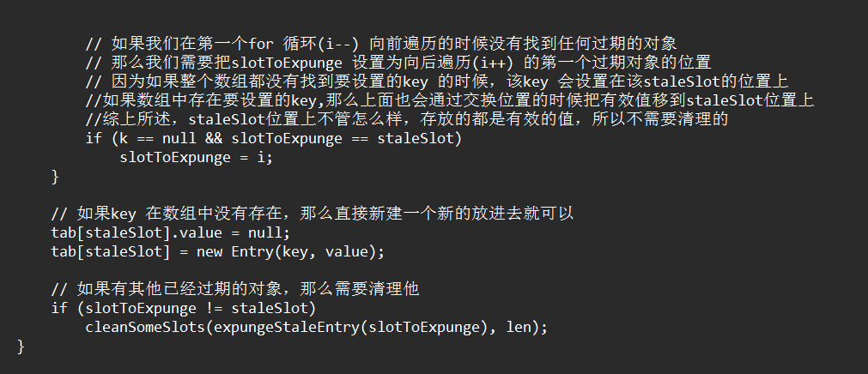Click the "tab[staleSlot].value = null;" line
Viewport: 868px width, 374px height.
171,232
